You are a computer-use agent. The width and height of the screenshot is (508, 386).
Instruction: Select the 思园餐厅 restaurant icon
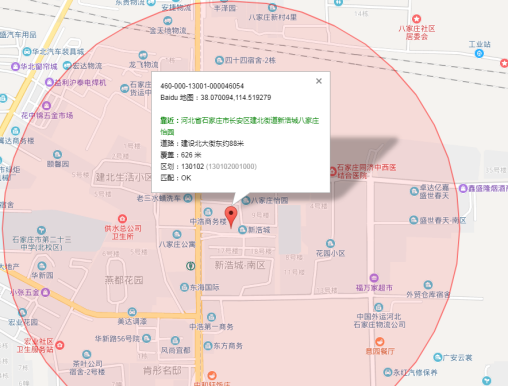pos(379,342)
